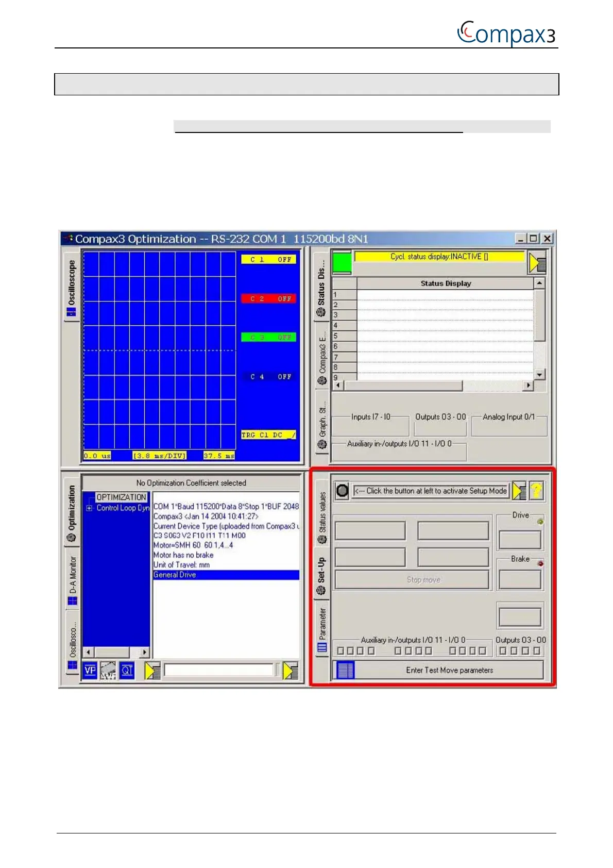
Task: Click left scroll arrow under the optimization tree
Action: pos(88,652)
